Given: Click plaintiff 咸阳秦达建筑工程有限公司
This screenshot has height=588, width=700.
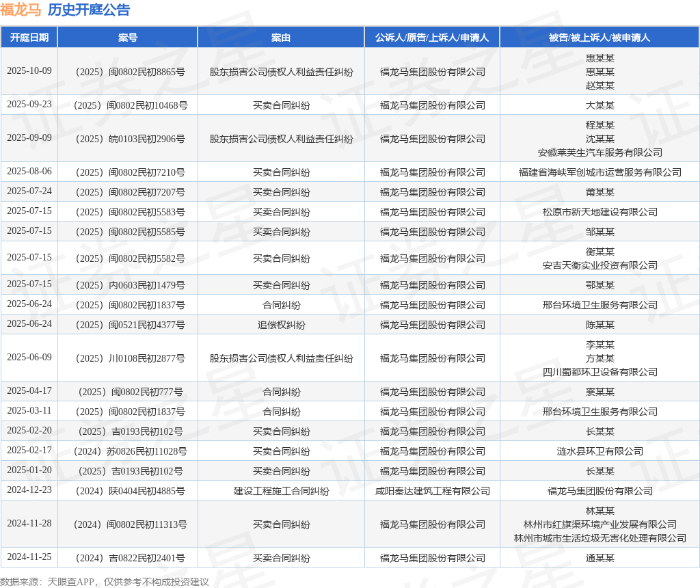Looking at the screenshot, I should pos(432,491).
